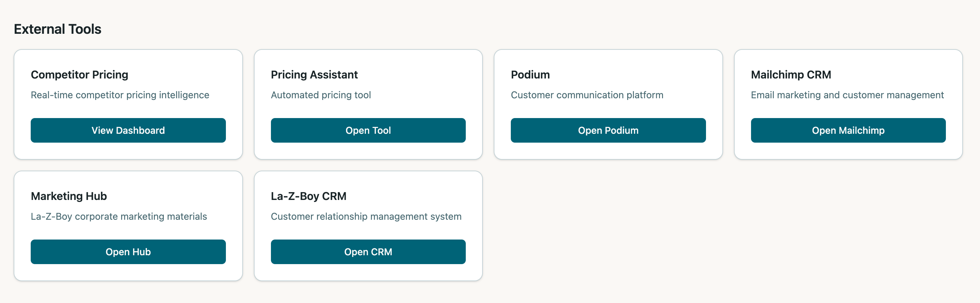Click the Competitor Pricing card title

click(80, 75)
